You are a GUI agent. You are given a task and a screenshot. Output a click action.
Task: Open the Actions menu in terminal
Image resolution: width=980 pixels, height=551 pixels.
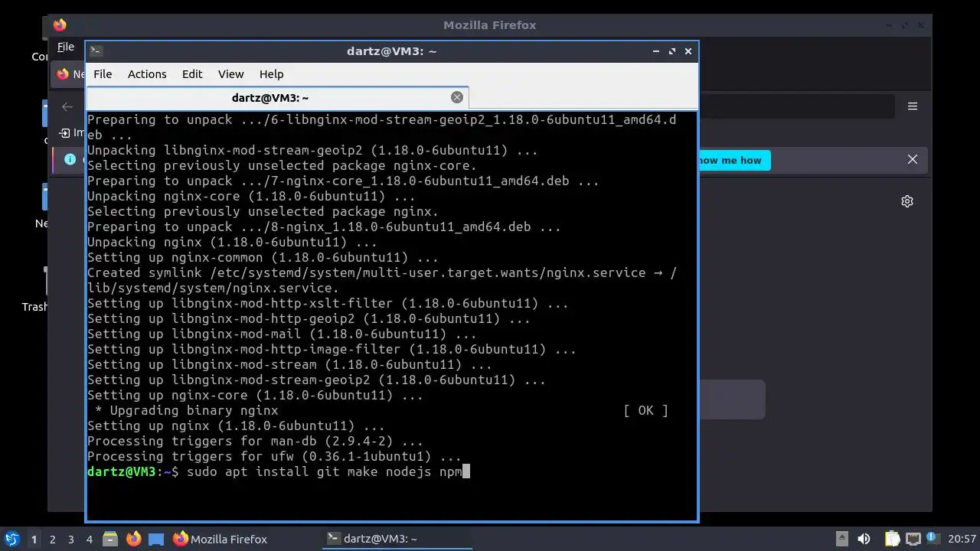click(x=147, y=74)
